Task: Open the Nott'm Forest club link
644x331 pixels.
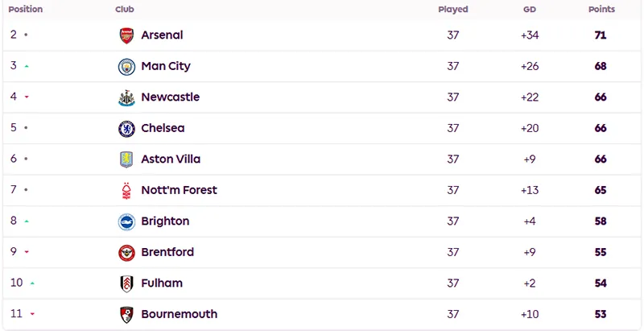Action: pyautogui.click(x=179, y=190)
